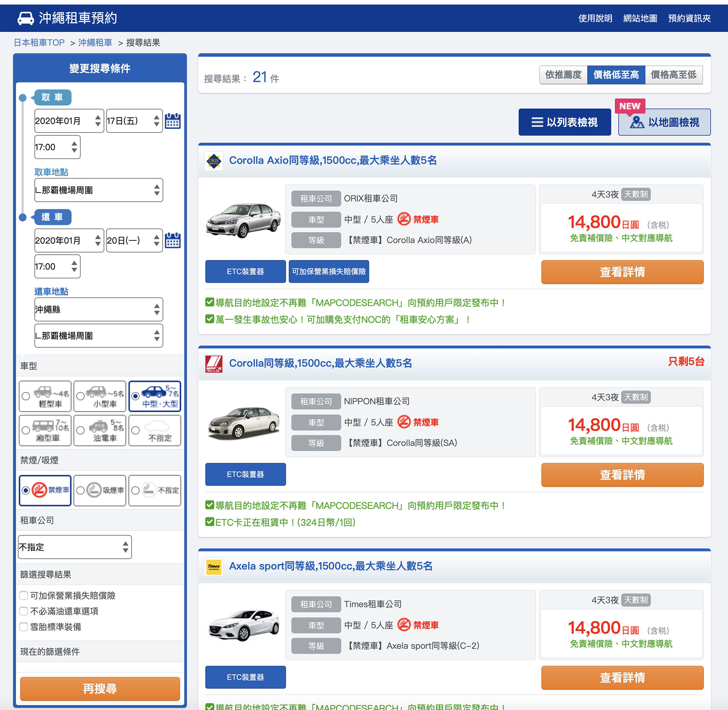
Task: Click 可加保營業損失賠償險 tag in ORIX listing
Action: click(x=329, y=272)
